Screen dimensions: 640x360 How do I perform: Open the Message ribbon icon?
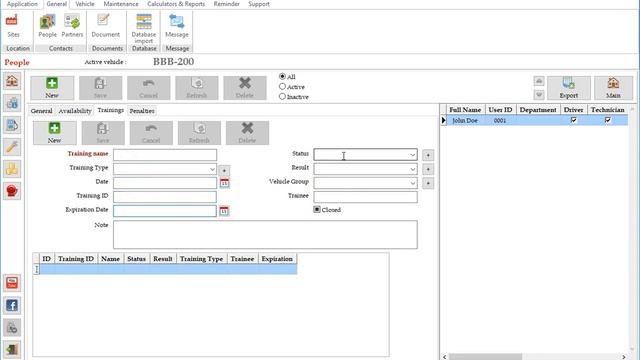177,26
